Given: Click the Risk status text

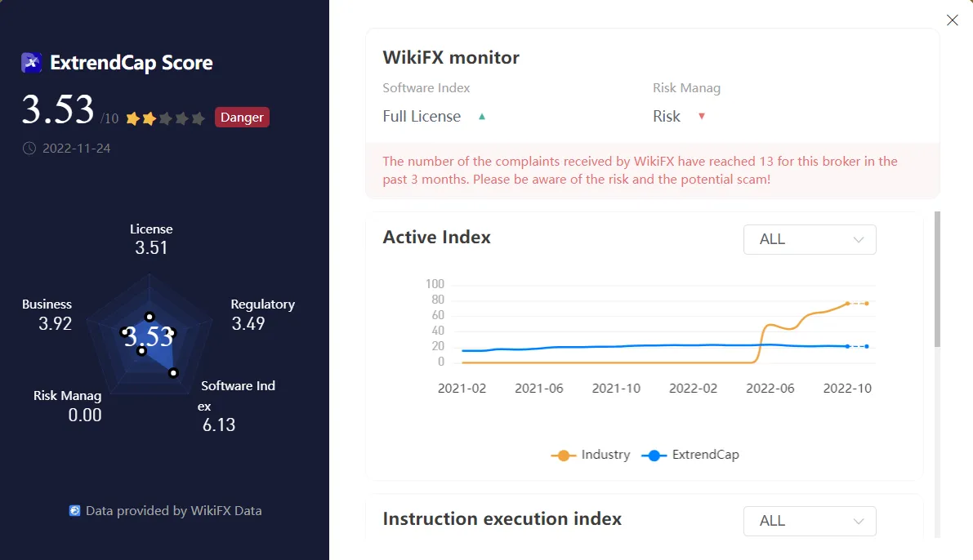Looking at the screenshot, I should [x=667, y=117].
